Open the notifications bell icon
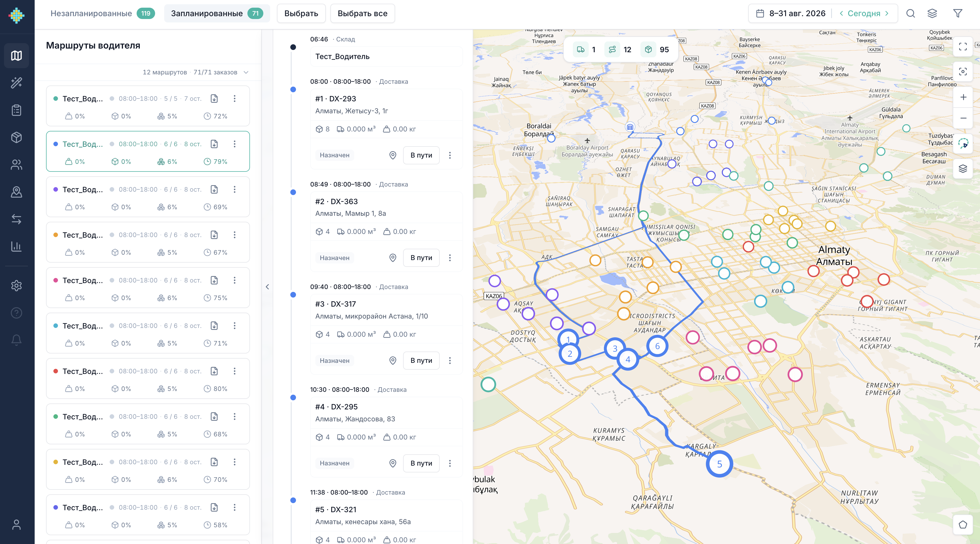This screenshot has height=544, width=980. (16, 340)
